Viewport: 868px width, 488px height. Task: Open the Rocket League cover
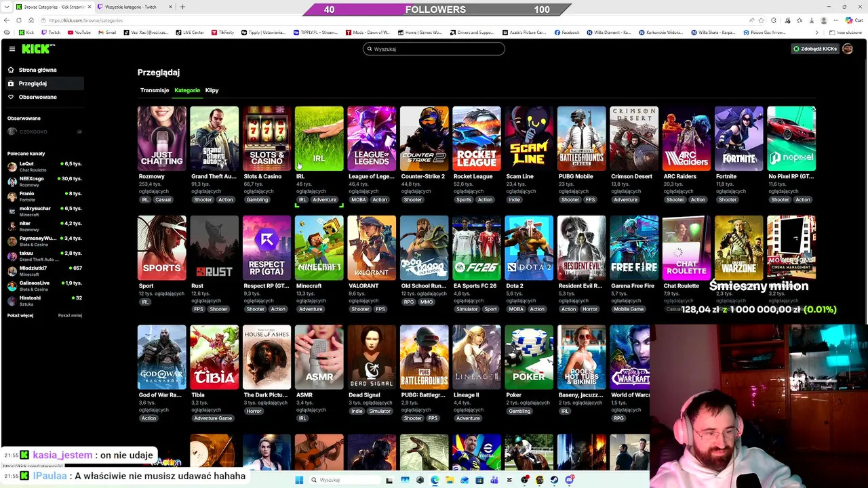point(477,138)
